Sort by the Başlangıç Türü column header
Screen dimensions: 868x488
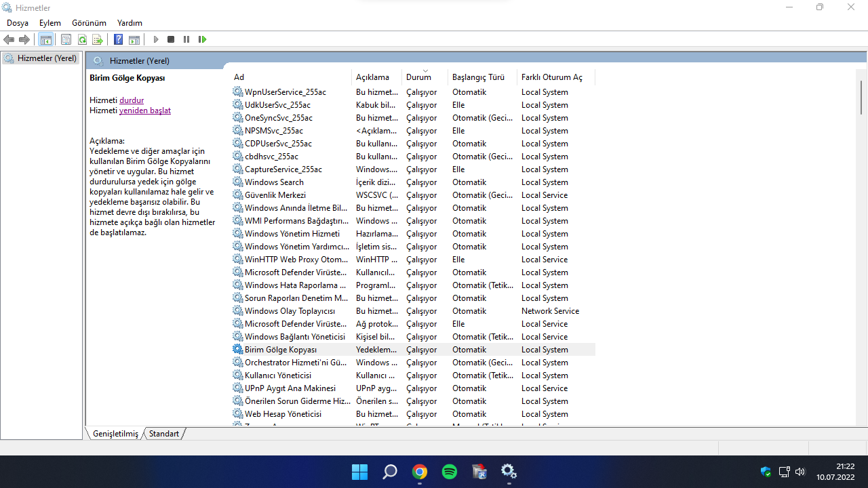point(483,77)
